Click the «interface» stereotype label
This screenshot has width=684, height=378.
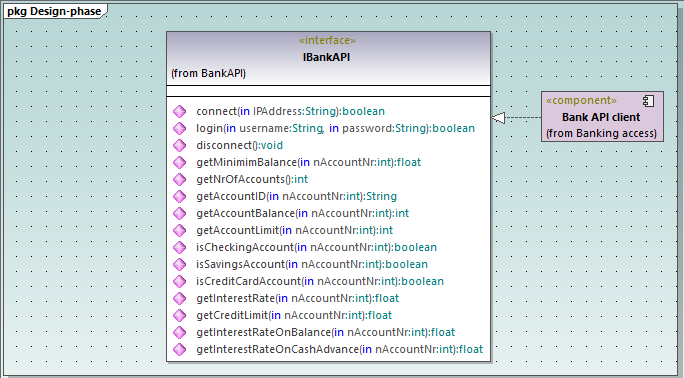[x=327, y=41]
